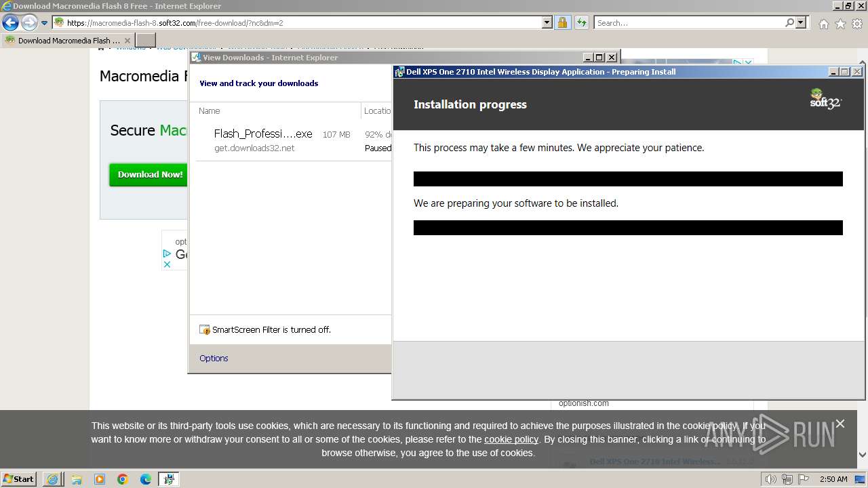The width and height of the screenshot is (868, 488).
Task: Close the ad with the X icon
Action: coord(167,264)
